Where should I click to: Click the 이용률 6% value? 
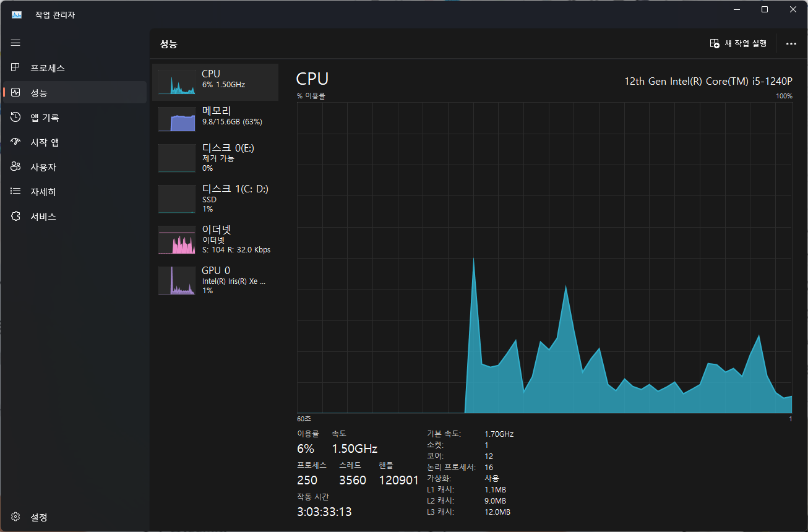click(x=306, y=448)
